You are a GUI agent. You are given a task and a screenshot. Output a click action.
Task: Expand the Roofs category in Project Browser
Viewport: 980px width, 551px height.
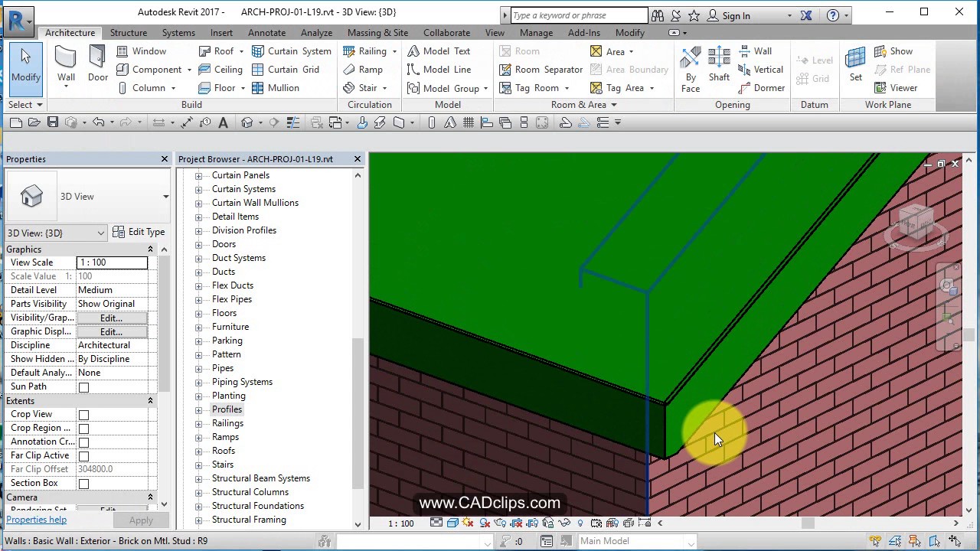tap(198, 451)
